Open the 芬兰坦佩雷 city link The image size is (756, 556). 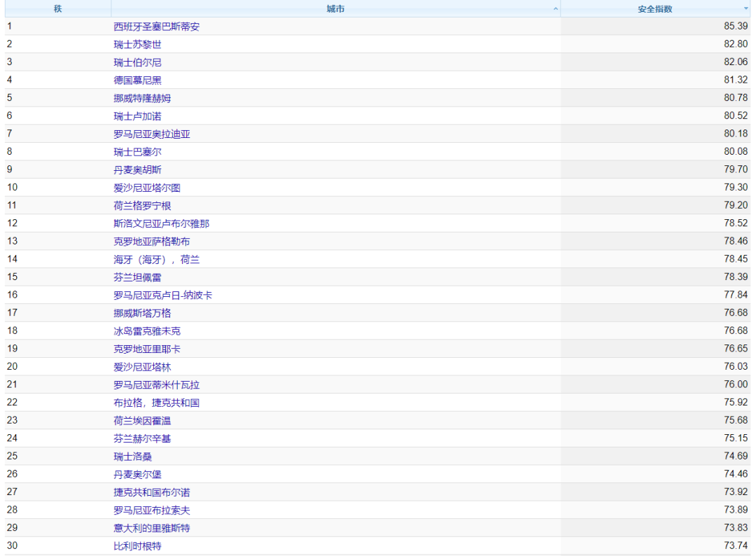click(x=137, y=277)
